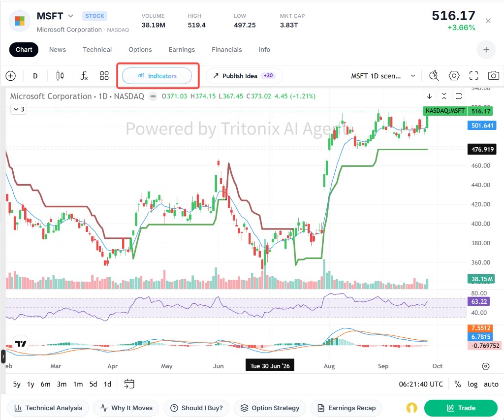Screen dimensions: 504x420
Task: Expand the left drawing toolbar arrow
Action: pos(3,356)
